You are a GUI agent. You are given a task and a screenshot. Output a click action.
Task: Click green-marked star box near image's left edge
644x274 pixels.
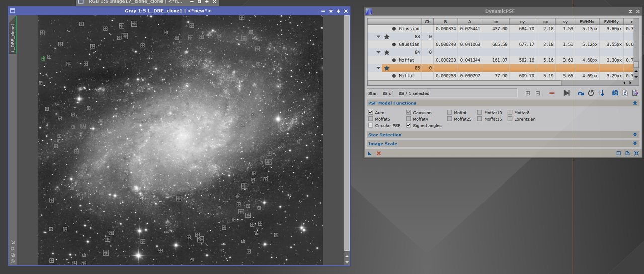coord(43,59)
